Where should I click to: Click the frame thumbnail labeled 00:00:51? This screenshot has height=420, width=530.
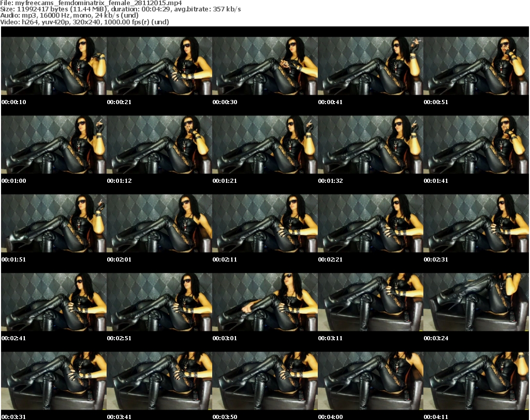pyautogui.click(x=476, y=66)
